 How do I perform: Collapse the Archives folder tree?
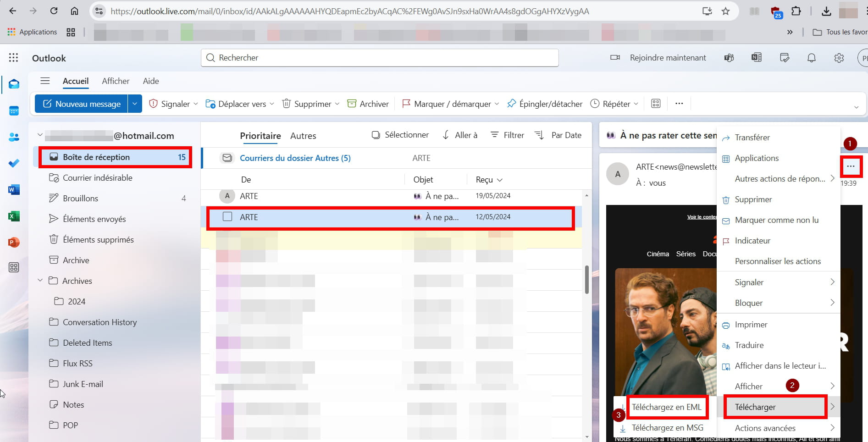40,281
